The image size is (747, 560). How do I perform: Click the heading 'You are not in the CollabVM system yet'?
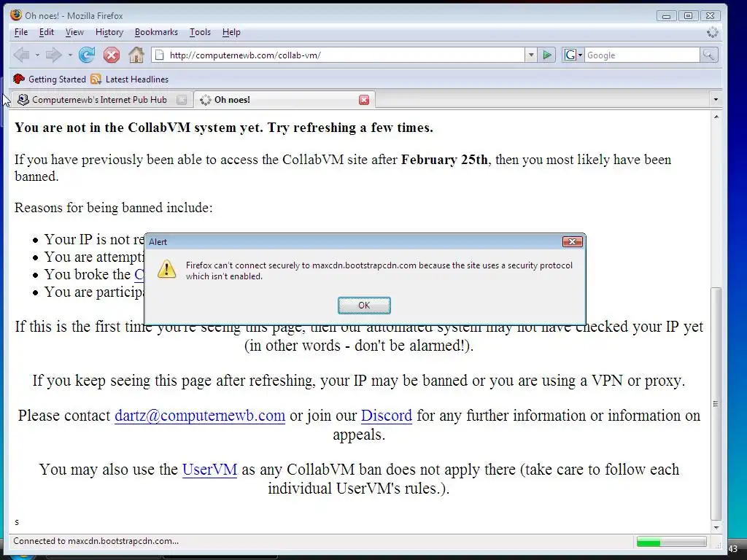[224, 128]
